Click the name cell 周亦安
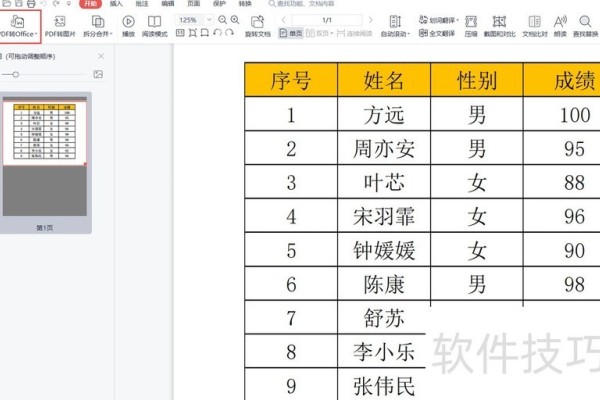600x400 pixels. point(384,149)
